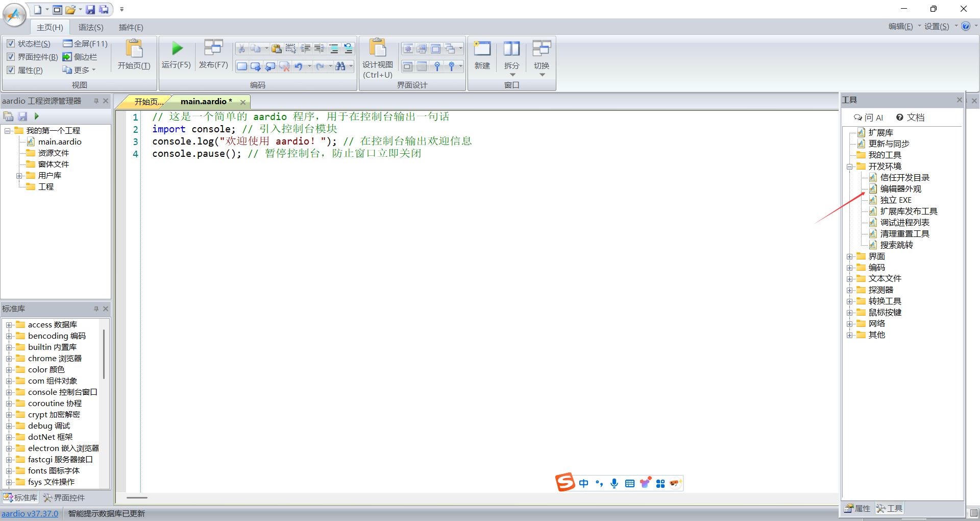This screenshot has width=980, height=521.
Task: Click the 开始页(T) ribbon button
Action: click(x=134, y=55)
